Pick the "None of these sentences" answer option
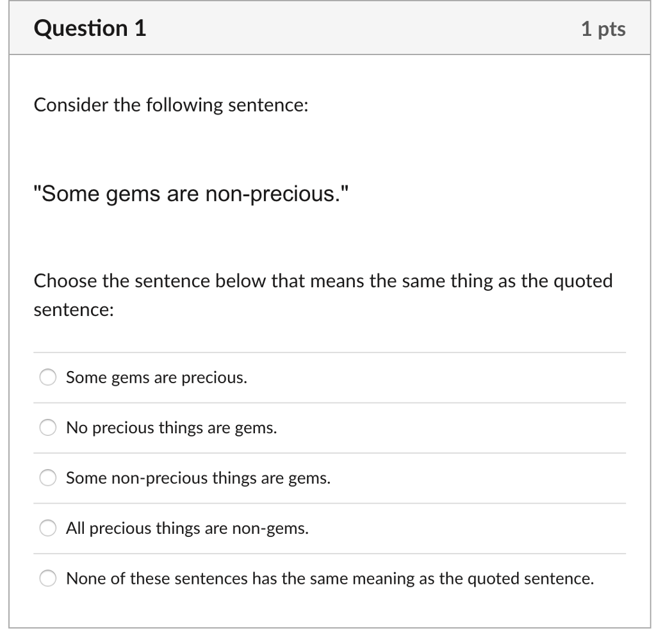Image resolution: width=656 pixels, height=644 pixels. click(x=47, y=578)
